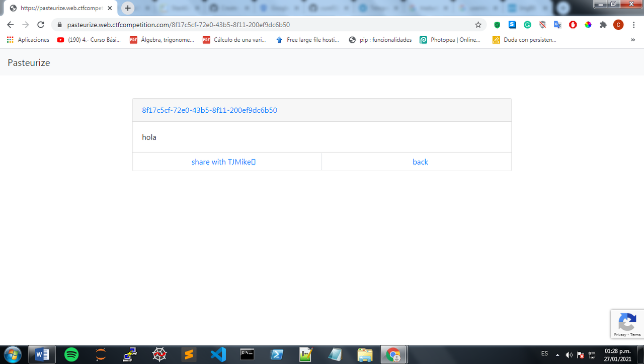The height and width of the screenshot is (364, 644).
Task: Open the green shield extension
Action: (x=497, y=25)
